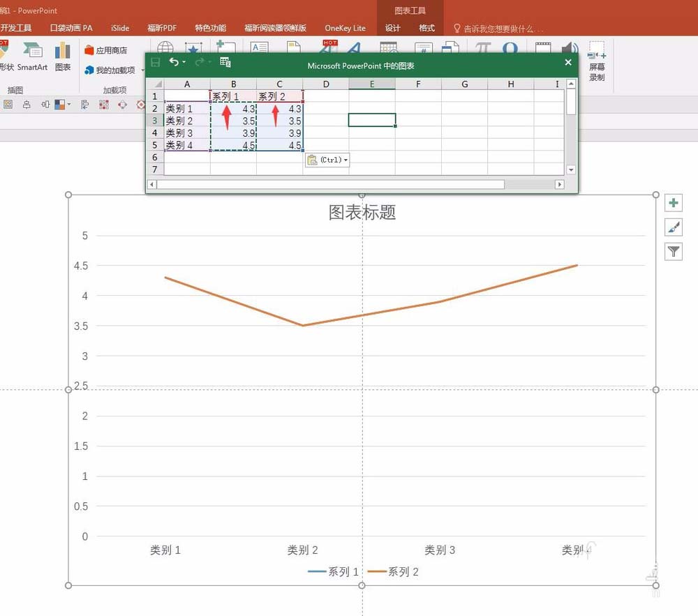Image resolution: width=698 pixels, height=616 pixels.
Task: Click cell A2 containing 类别 1
Action: [187, 109]
